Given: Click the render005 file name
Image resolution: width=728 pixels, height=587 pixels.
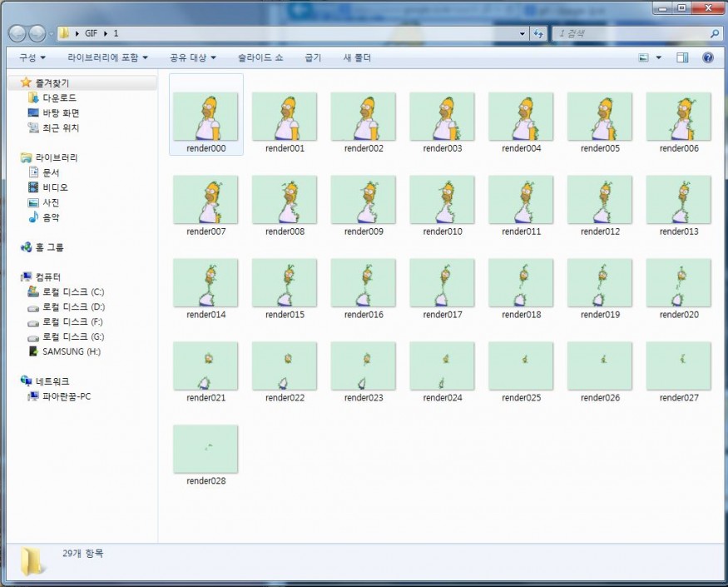Looking at the screenshot, I should tap(600, 148).
